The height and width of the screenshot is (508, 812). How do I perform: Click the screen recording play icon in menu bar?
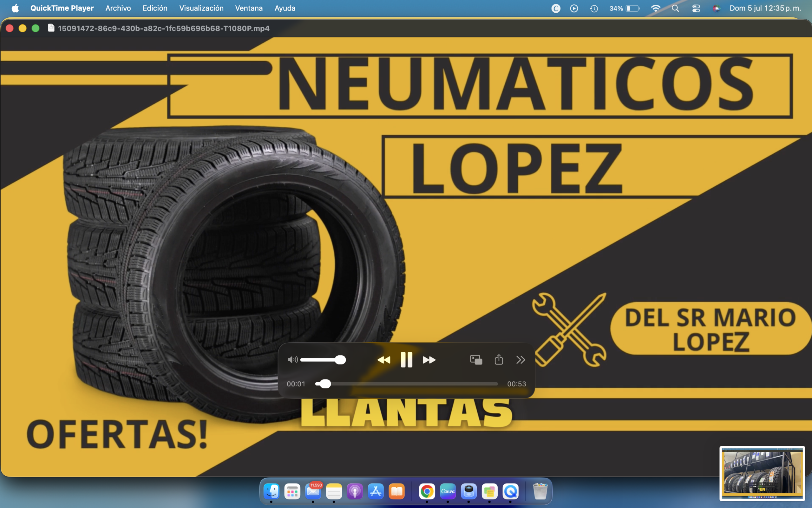(x=574, y=8)
